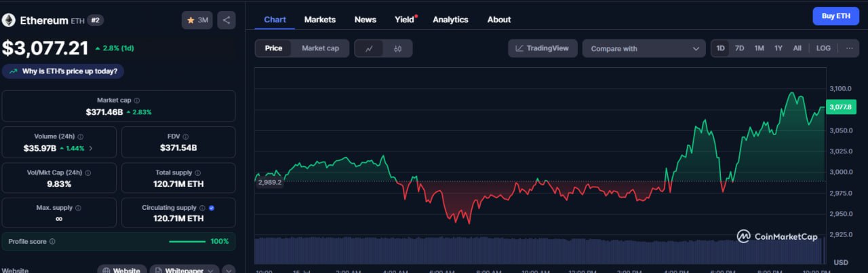868x273 pixels.
Task: Switch to candlestick chart view icon
Action: 398,48
